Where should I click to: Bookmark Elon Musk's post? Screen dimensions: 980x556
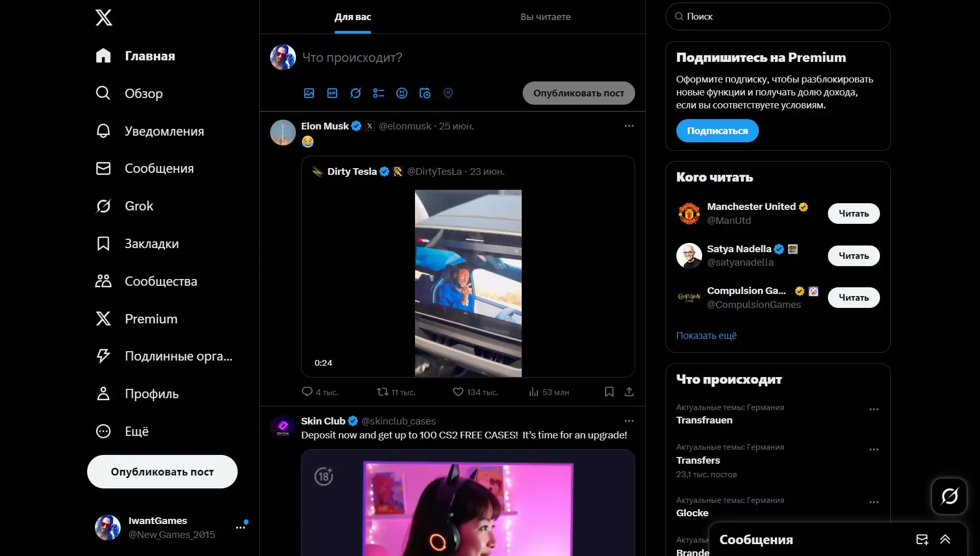tap(609, 392)
